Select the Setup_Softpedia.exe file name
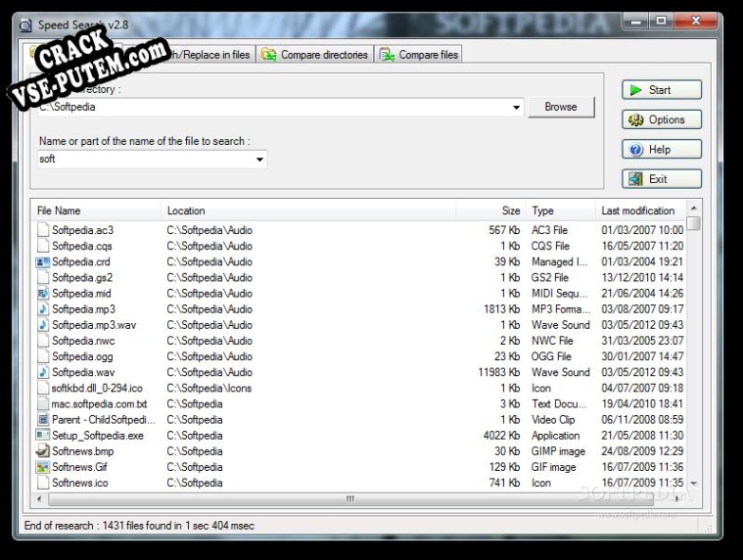743x560 pixels. coord(98,436)
